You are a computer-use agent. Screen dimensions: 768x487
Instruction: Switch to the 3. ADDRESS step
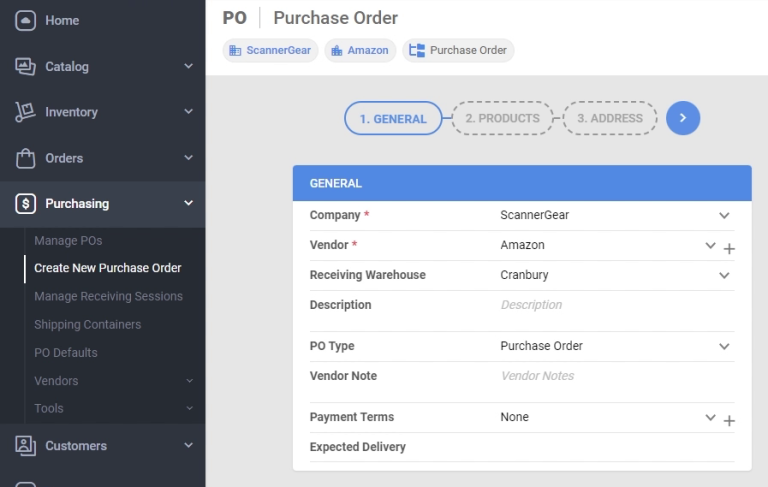610,119
